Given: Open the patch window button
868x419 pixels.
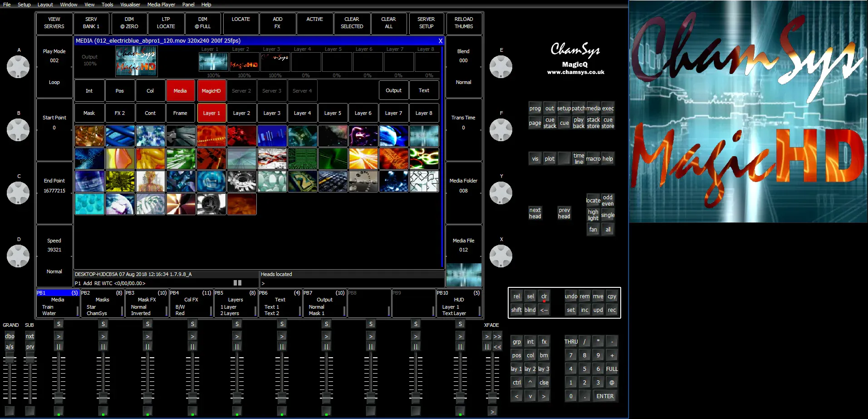Looking at the screenshot, I should click(579, 108).
